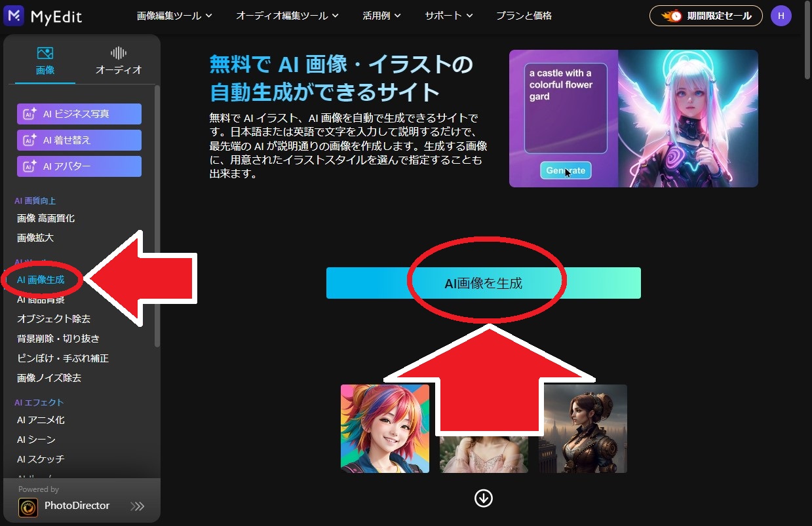This screenshot has height=526, width=812.
Task: Select the 画像 image icon tab
Action: point(45,53)
